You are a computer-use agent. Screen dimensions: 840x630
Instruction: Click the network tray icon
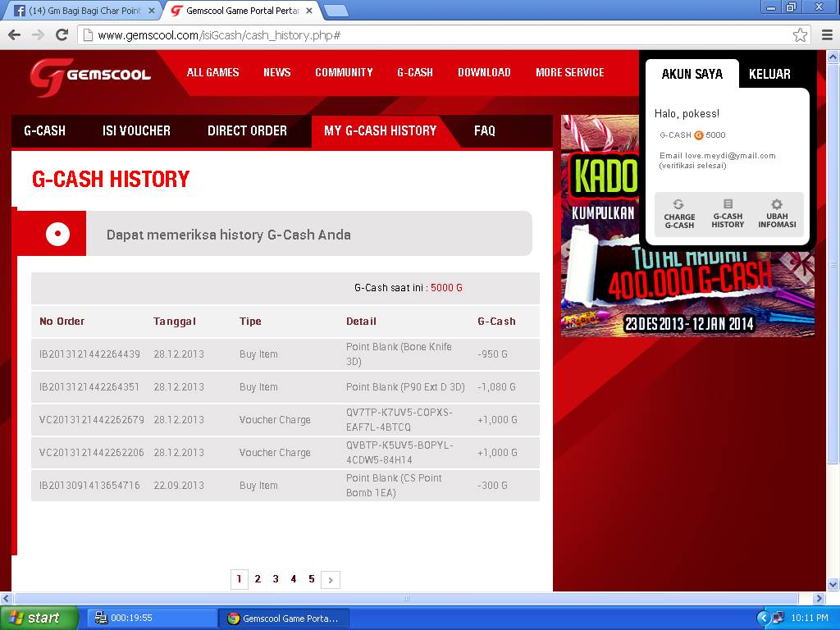coord(778,619)
